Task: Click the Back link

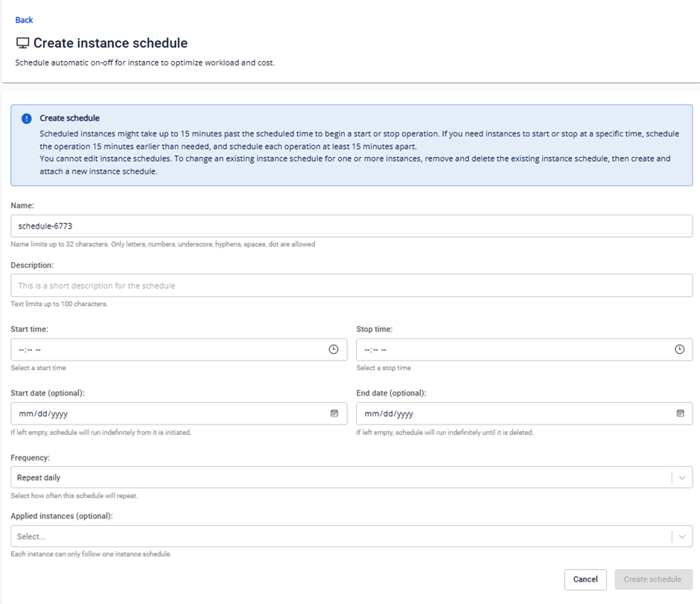Action: tap(24, 20)
